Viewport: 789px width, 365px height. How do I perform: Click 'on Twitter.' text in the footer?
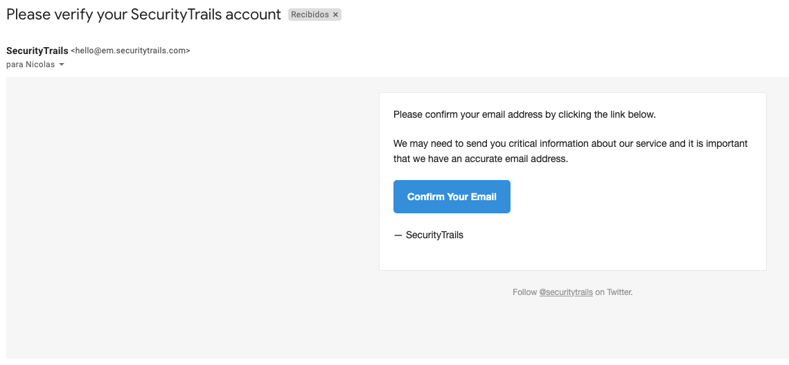click(613, 292)
